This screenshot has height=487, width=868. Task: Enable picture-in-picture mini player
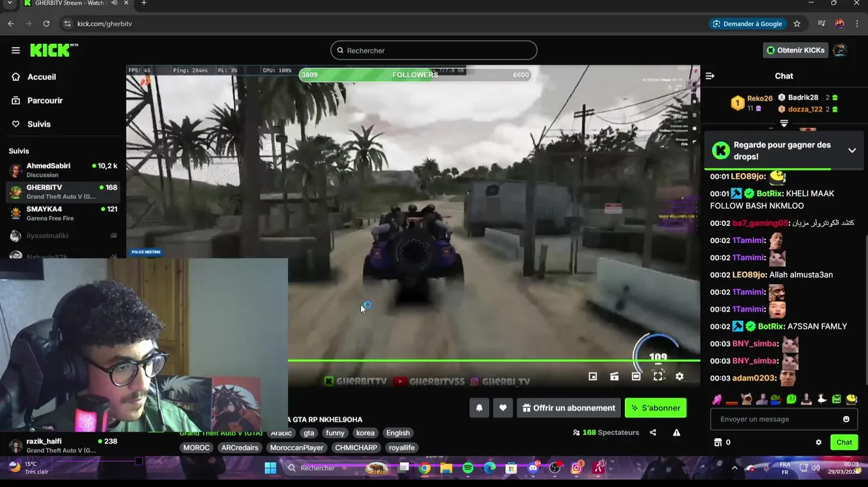click(x=592, y=377)
